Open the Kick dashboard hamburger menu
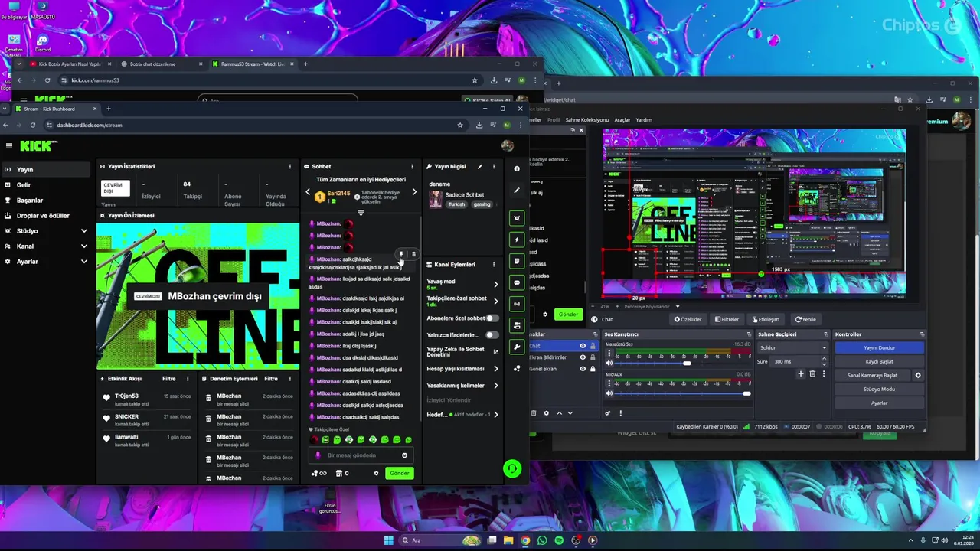 click(x=8, y=145)
